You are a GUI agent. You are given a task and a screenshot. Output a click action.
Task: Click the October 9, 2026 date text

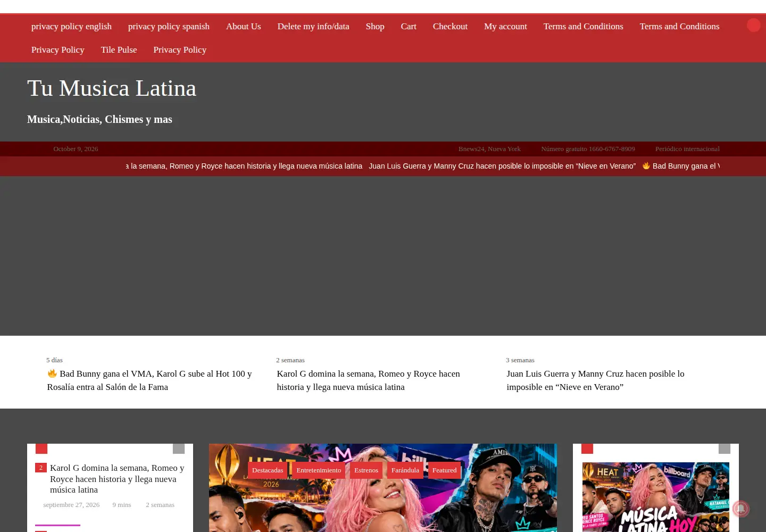coord(76,149)
